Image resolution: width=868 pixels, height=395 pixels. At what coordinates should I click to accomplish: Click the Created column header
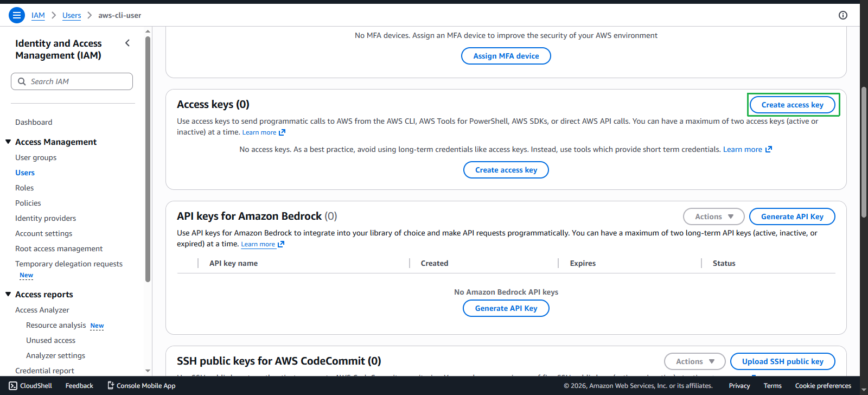click(x=435, y=263)
